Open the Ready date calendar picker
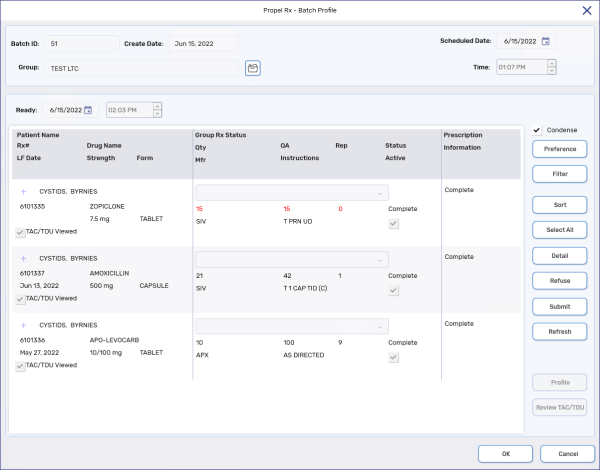 [x=88, y=110]
